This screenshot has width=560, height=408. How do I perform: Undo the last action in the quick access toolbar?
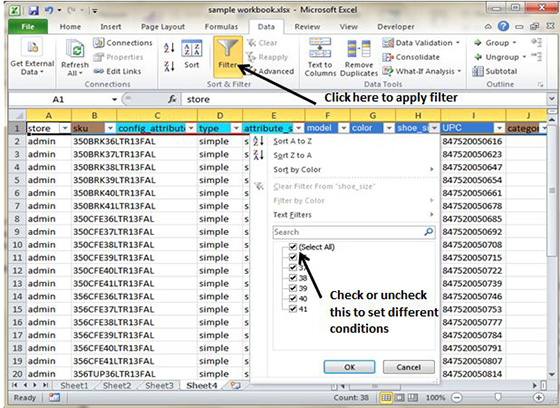tap(49, 10)
